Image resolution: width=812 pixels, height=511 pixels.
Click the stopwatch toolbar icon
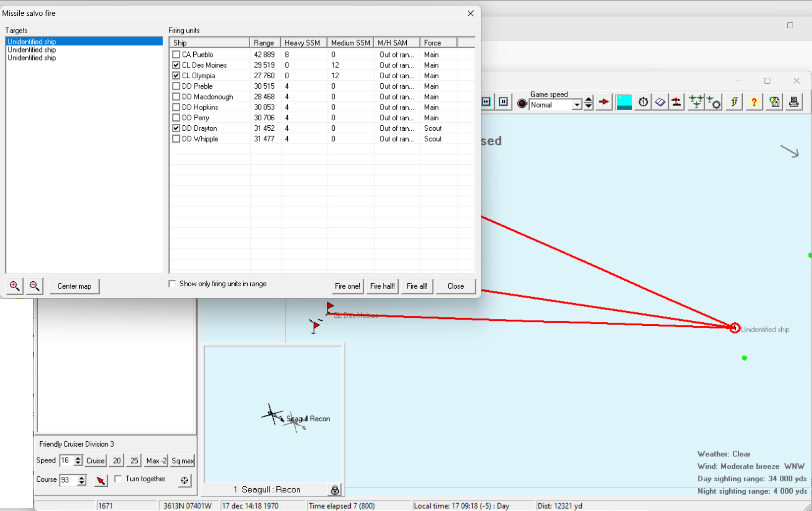[643, 102]
